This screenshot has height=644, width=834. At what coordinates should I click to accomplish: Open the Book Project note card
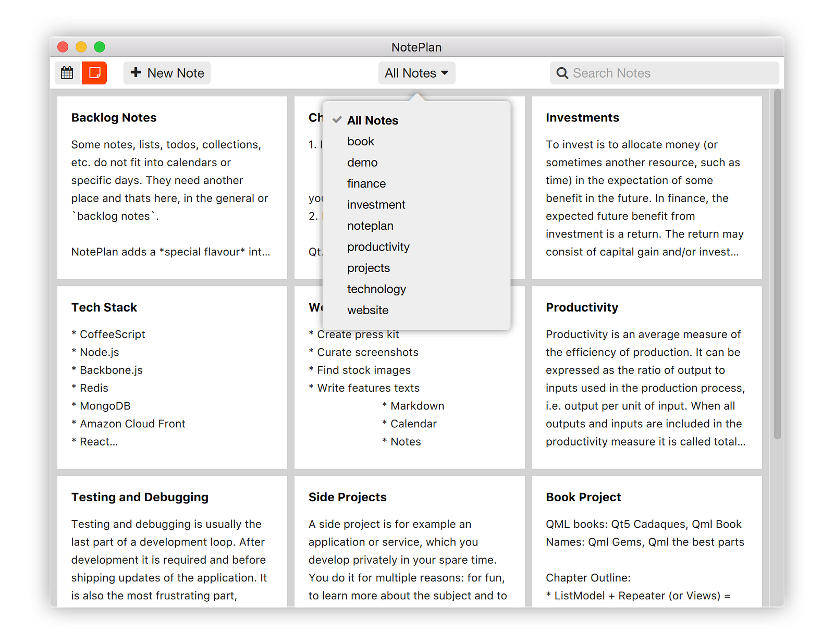pos(647,541)
